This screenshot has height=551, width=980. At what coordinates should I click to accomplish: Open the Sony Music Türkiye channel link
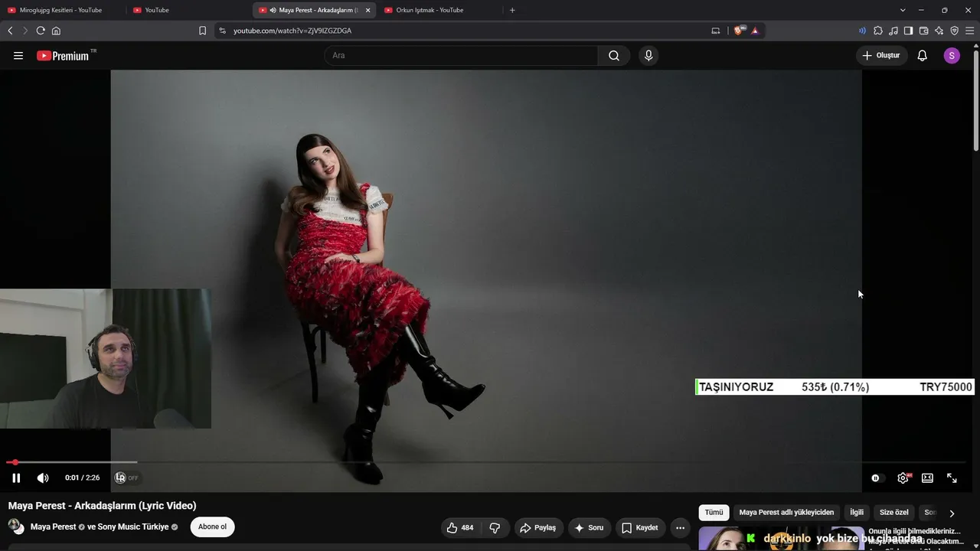pos(133,527)
